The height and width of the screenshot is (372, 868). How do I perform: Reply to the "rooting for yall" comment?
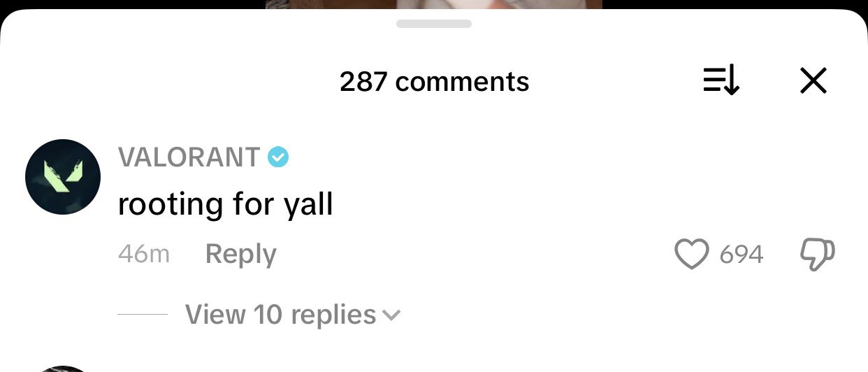coord(241,254)
